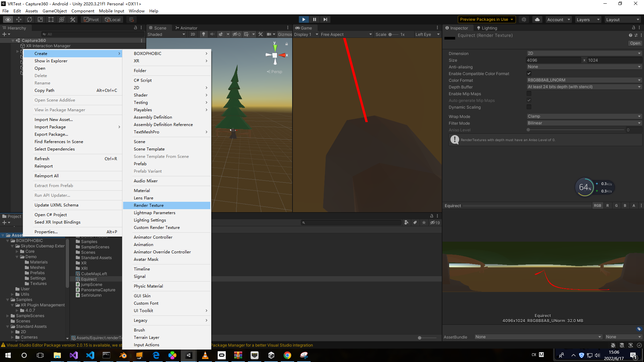Viewport: 644px width, 362px height.
Task: Enable Auto generate Mip Maps checkbox
Action: click(529, 100)
